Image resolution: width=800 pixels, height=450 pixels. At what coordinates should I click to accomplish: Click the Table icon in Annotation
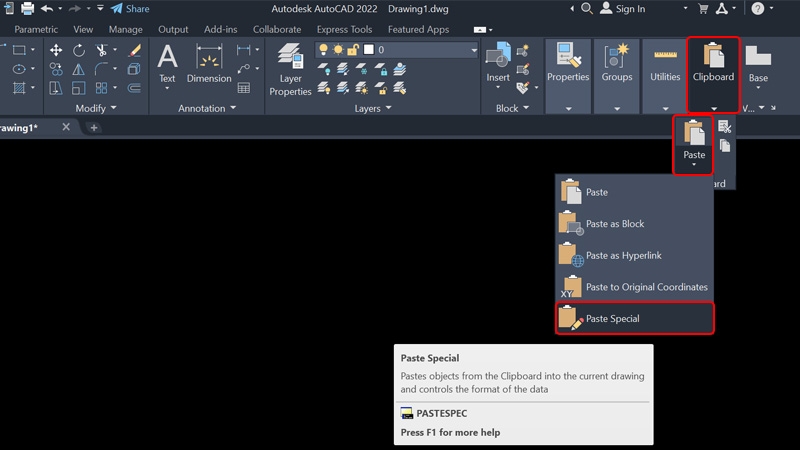[243, 88]
